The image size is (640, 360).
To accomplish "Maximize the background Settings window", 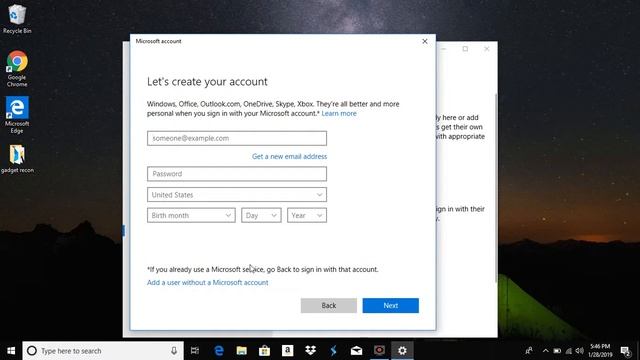I will (x=465, y=49).
